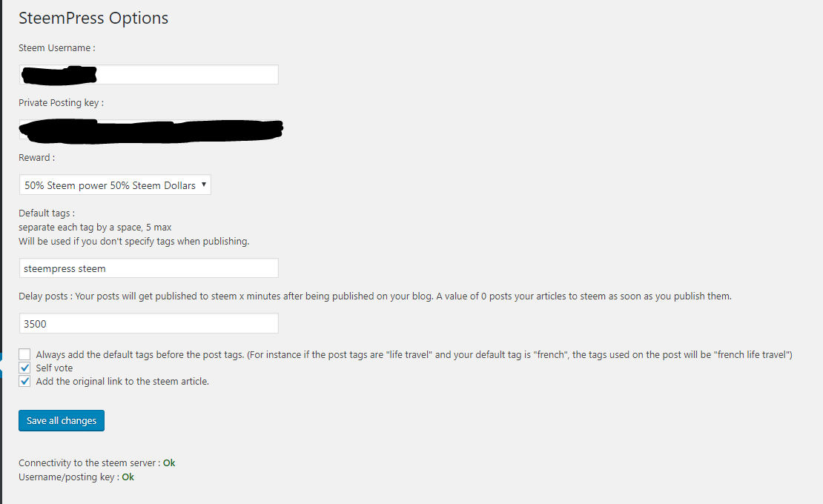This screenshot has width=823, height=504.
Task: Click the SteemPress Options heading
Action: (93, 18)
